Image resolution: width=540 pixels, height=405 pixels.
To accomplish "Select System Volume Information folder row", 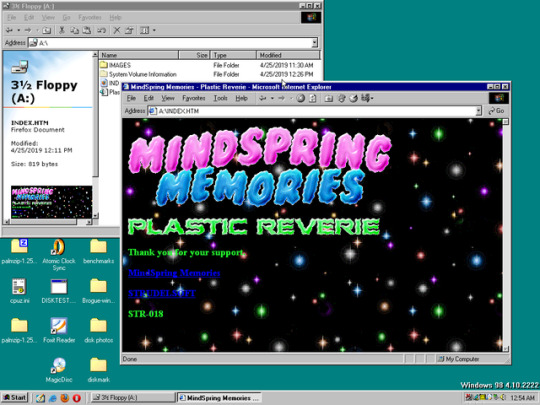I will coord(138,74).
